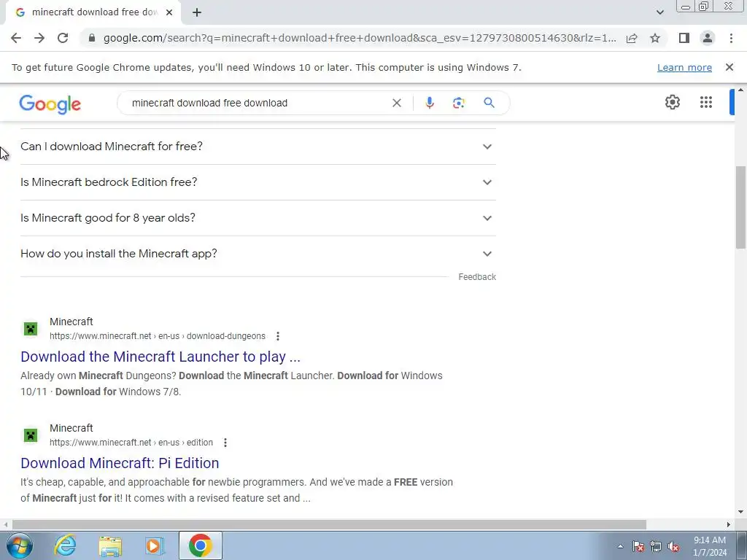Open the network status tray icon
This screenshot has width=747, height=560.
pos(656,547)
